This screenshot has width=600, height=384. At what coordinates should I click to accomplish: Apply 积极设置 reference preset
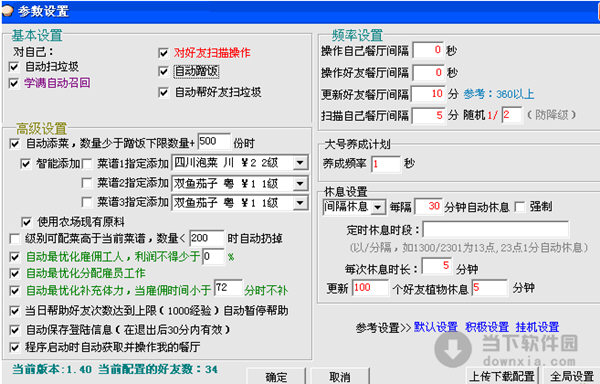point(487,327)
